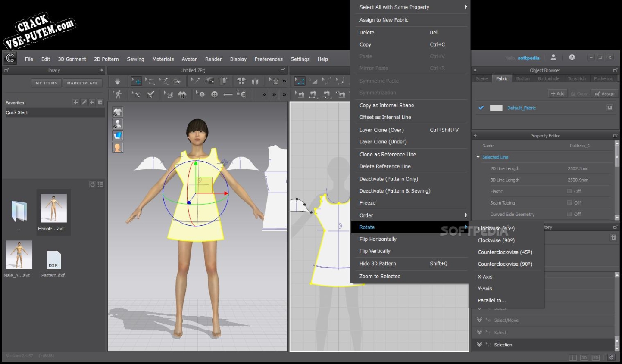Image resolution: width=622 pixels, height=364 pixels.
Task: Toggle the Show Garment eye icon
Action: [118, 112]
